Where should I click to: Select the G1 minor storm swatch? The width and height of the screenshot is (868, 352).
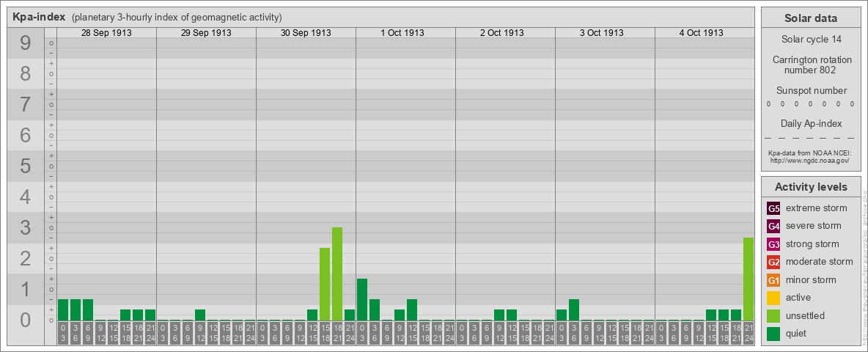click(773, 280)
